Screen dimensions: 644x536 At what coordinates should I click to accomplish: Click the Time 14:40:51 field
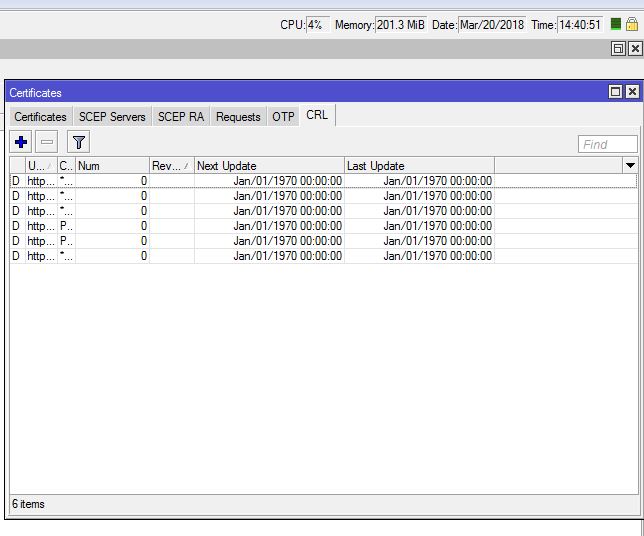pyautogui.click(x=580, y=25)
